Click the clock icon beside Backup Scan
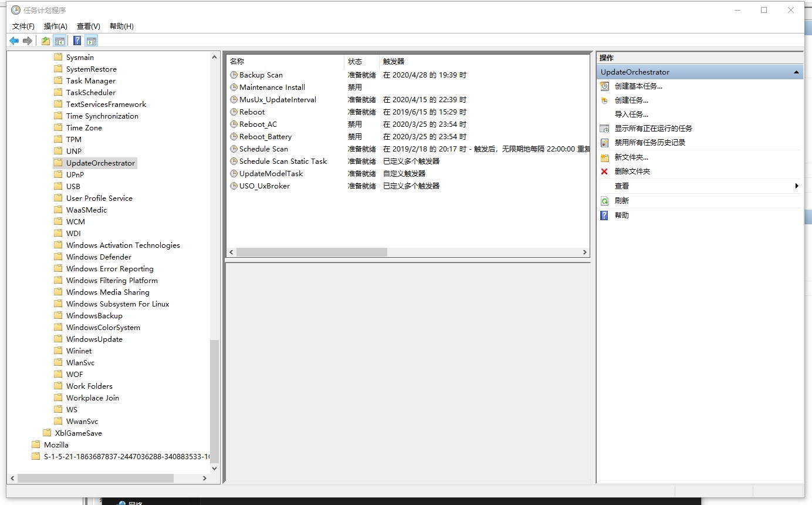This screenshot has width=812, height=505. 234,75
